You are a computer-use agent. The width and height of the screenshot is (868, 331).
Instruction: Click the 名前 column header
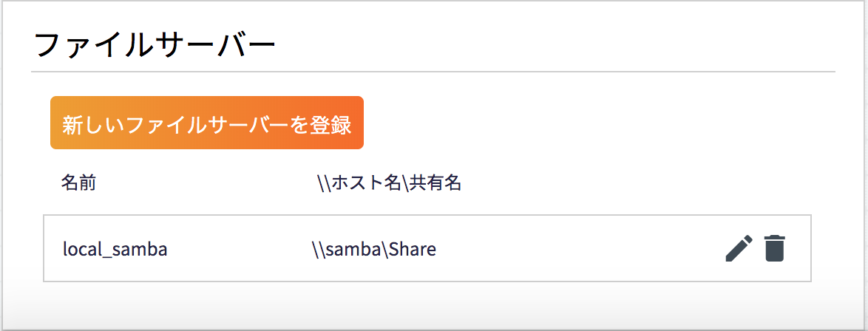point(78,182)
